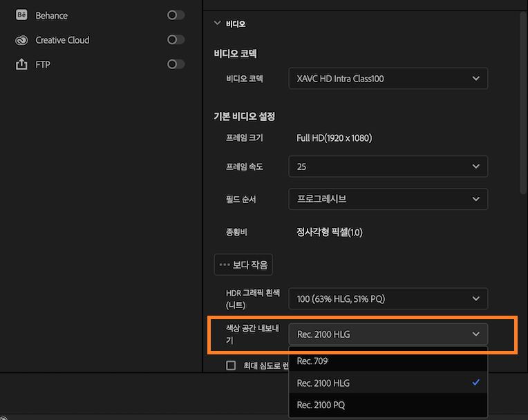Click the 정사각형 픽셀(1.0) aspect value
The height and width of the screenshot is (420, 528).
click(330, 232)
